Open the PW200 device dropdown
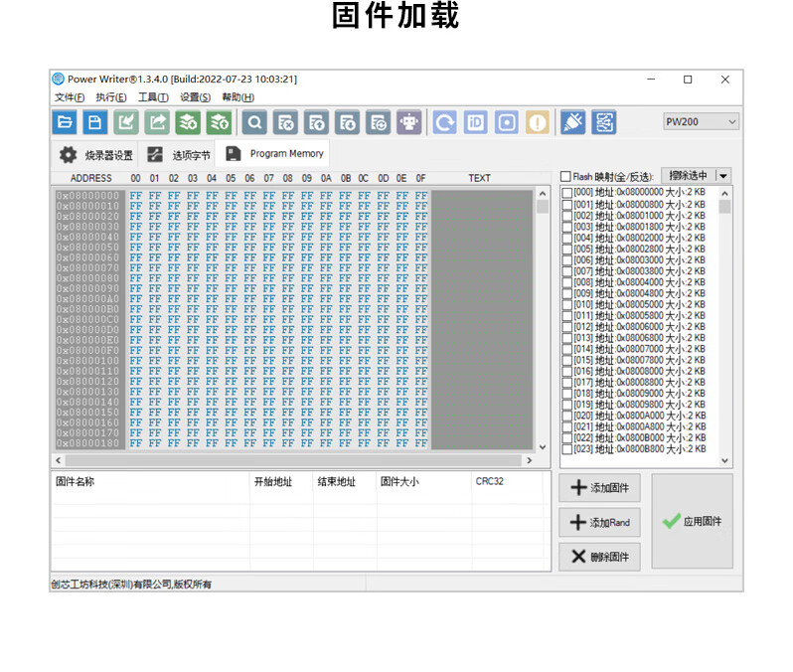 tap(702, 121)
